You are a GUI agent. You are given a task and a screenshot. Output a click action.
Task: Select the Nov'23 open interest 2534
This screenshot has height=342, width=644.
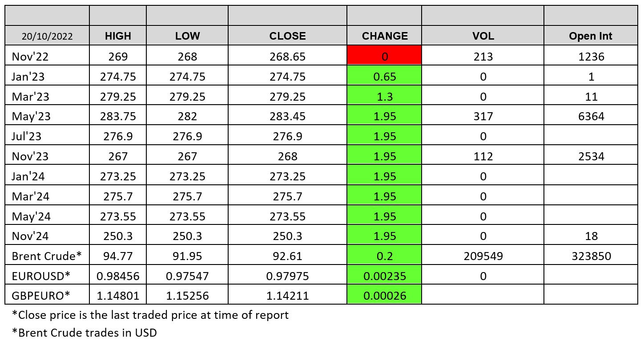591,156
